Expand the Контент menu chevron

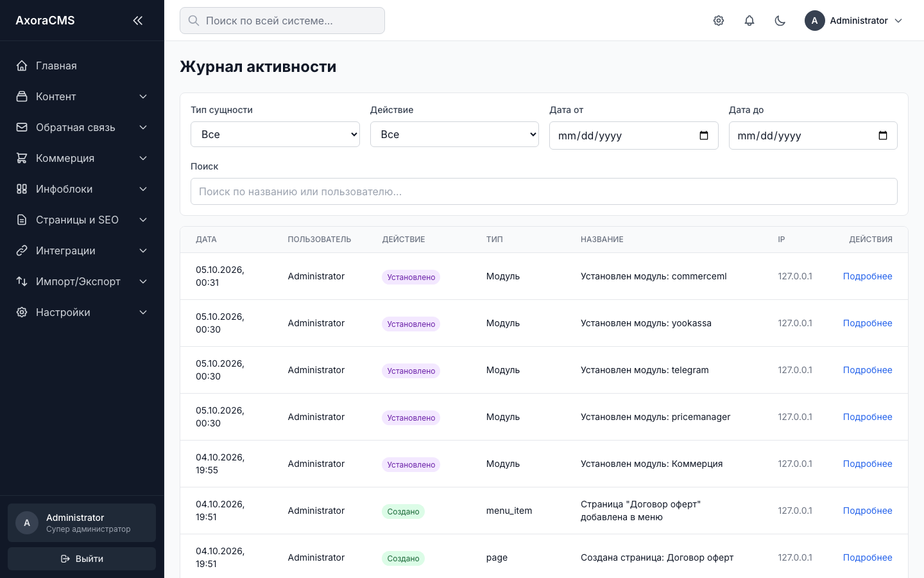[143, 96]
